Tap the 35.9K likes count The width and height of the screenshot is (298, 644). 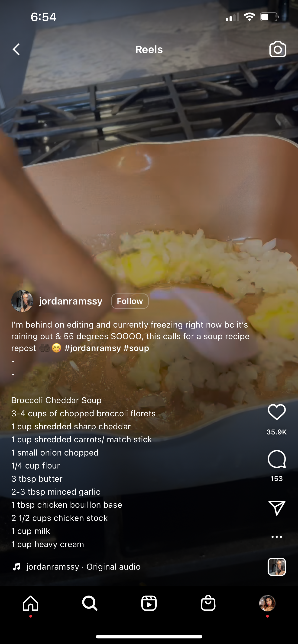(276, 432)
